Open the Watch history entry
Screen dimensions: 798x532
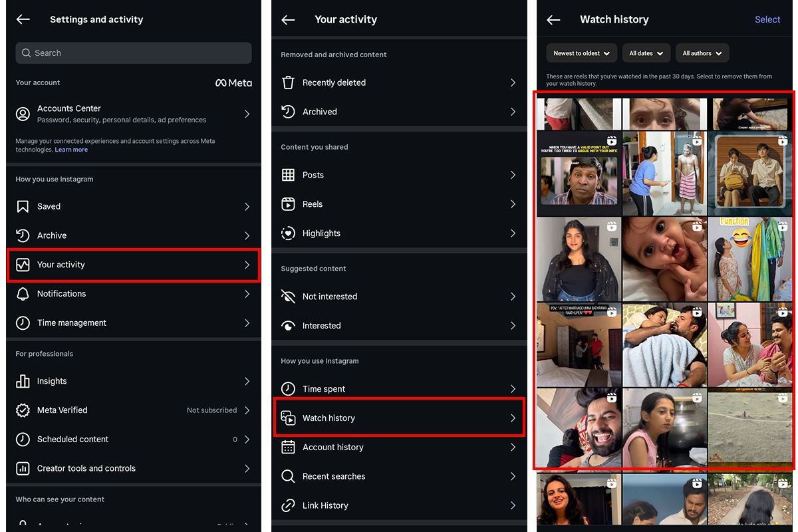399,418
